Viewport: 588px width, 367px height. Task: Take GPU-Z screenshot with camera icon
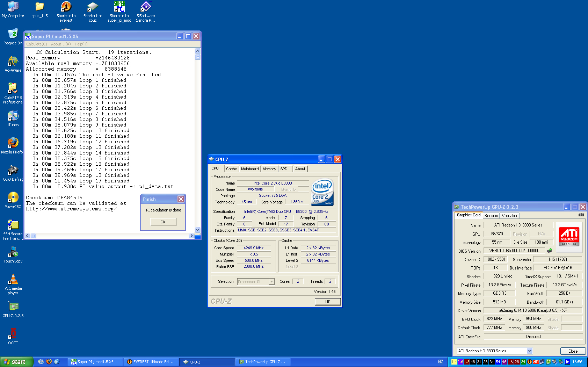click(581, 215)
